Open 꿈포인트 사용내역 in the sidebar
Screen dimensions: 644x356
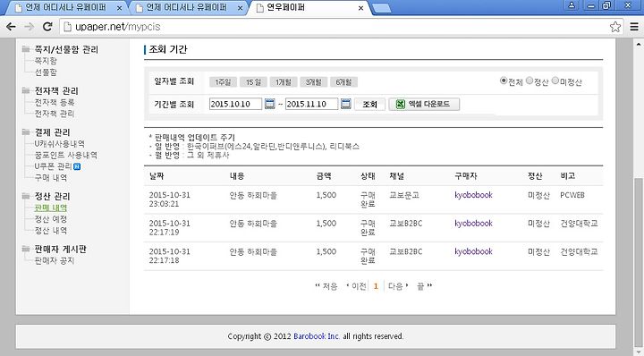click(65, 156)
